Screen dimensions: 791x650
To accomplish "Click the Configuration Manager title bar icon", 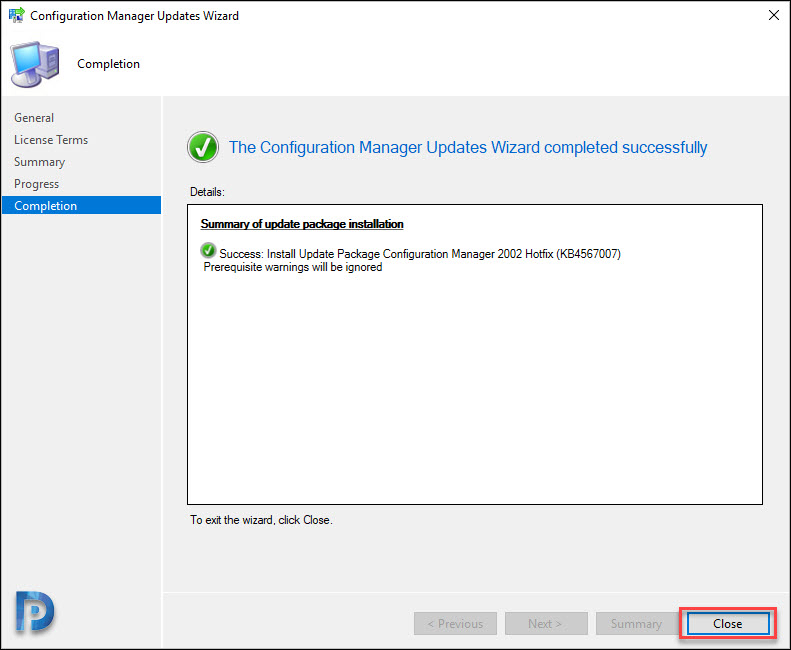I will (x=17, y=15).
